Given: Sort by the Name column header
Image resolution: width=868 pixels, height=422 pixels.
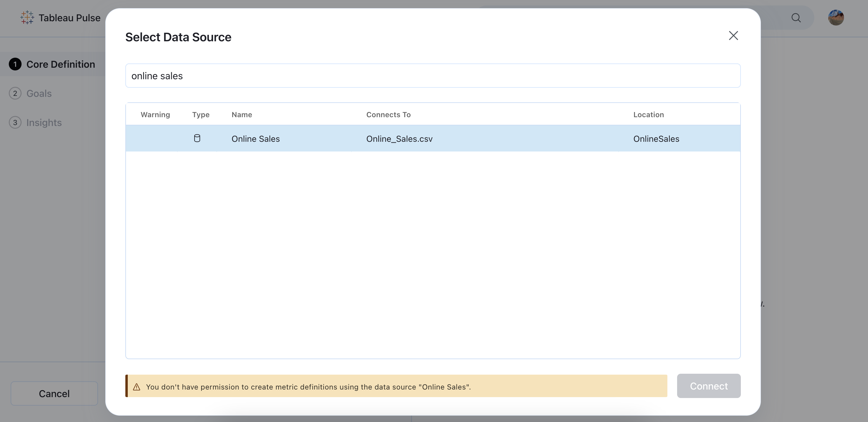Looking at the screenshot, I should coord(242,114).
